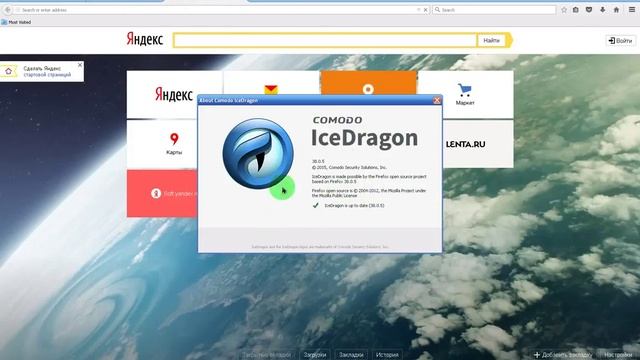Dismiss the start page suggestion popup

pyautogui.click(x=80, y=65)
